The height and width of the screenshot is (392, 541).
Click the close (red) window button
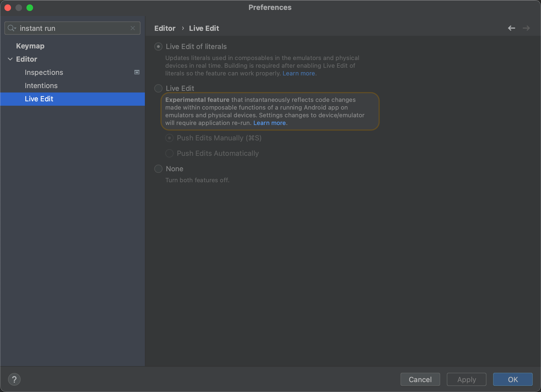[x=8, y=8]
